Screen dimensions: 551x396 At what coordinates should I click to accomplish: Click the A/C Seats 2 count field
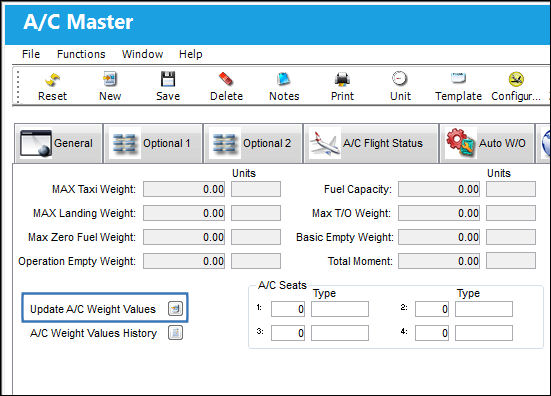tap(432, 309)
